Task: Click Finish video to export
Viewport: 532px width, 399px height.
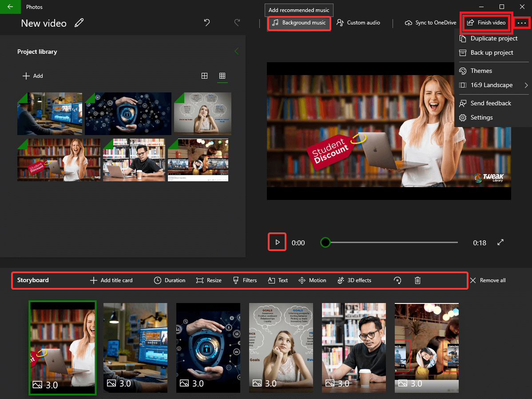Action: [x=486, y=23]
